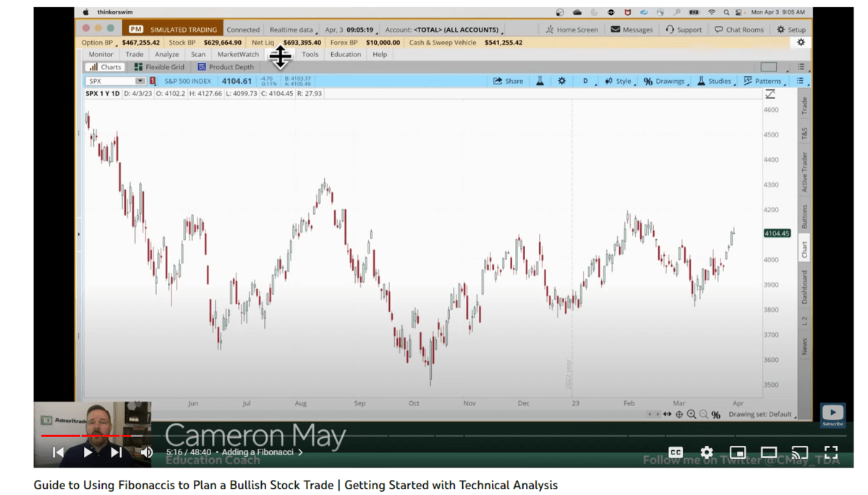Click the grid layout rectangle button

(768, 67)
